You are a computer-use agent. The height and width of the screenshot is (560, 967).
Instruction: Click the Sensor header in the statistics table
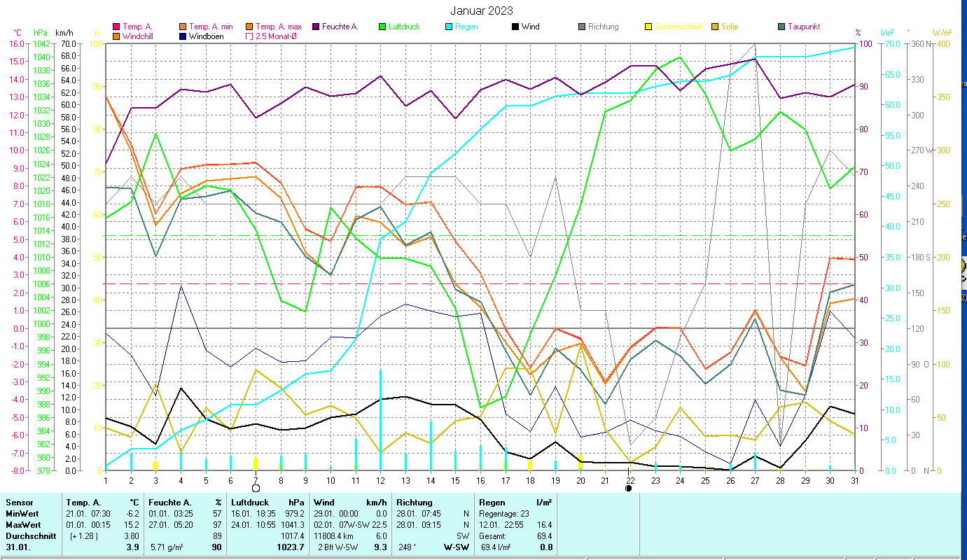point(18,503)
